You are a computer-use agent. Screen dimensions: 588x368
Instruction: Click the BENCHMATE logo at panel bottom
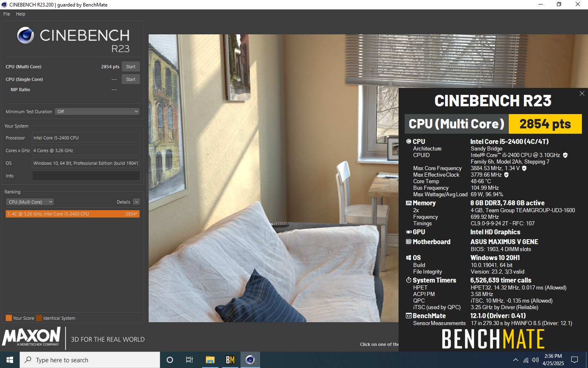coord(493,339)
